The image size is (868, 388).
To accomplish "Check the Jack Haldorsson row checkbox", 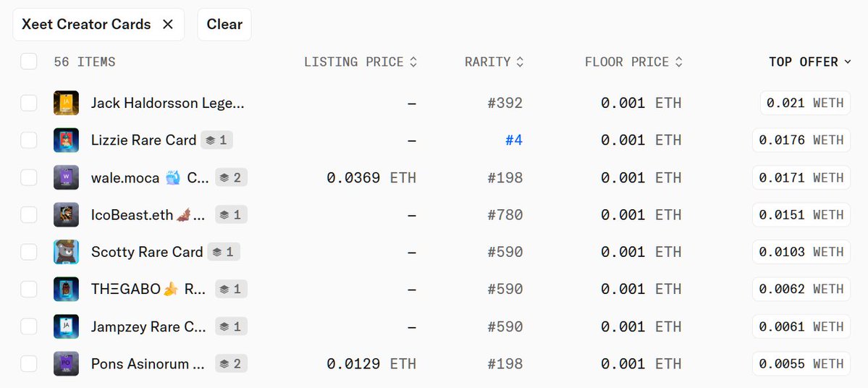I will 29,103.
